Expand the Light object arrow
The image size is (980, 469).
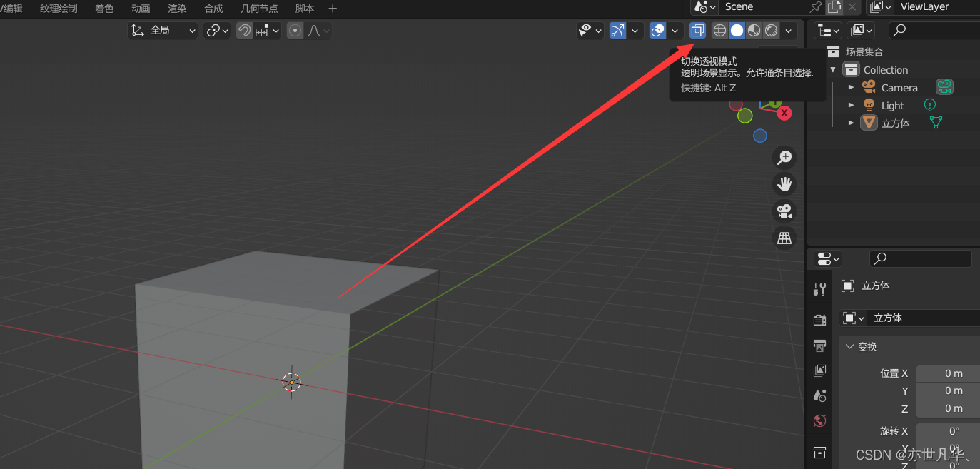coord(851,105)
